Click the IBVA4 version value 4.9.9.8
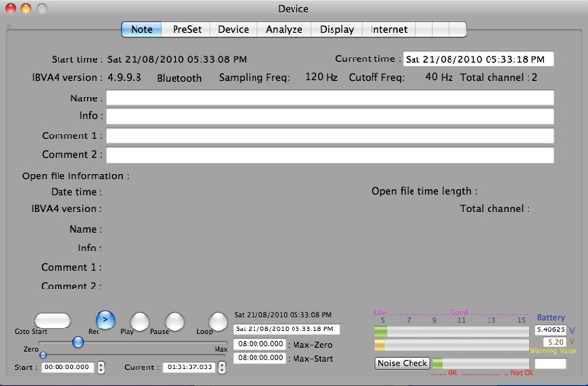The width and height of the screenshot is (588, 386). [125, 78]
